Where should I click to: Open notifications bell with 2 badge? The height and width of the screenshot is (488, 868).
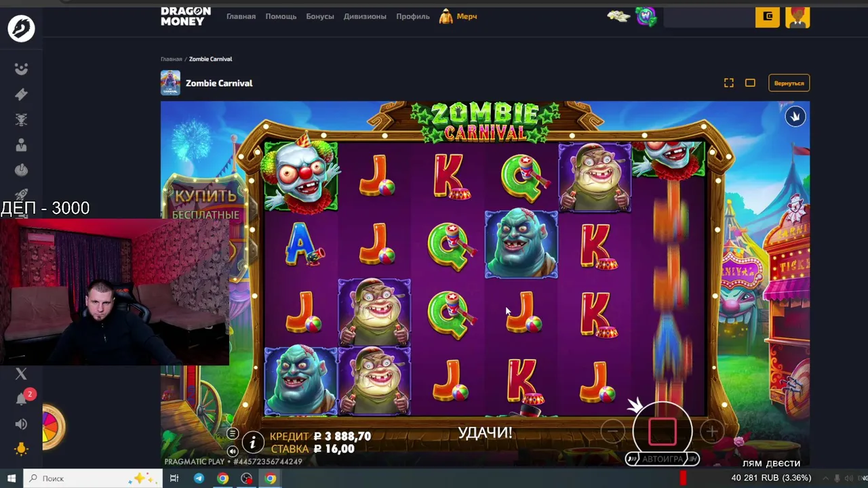click(x=22, y=398)
